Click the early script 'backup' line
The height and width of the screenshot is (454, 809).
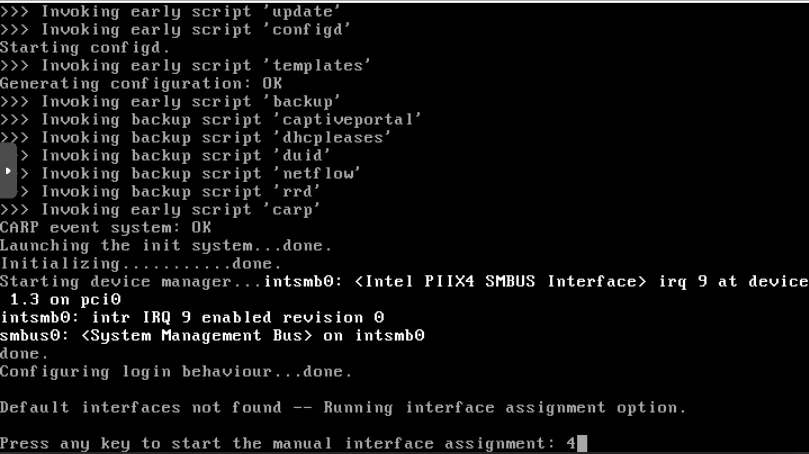point(170,101)
